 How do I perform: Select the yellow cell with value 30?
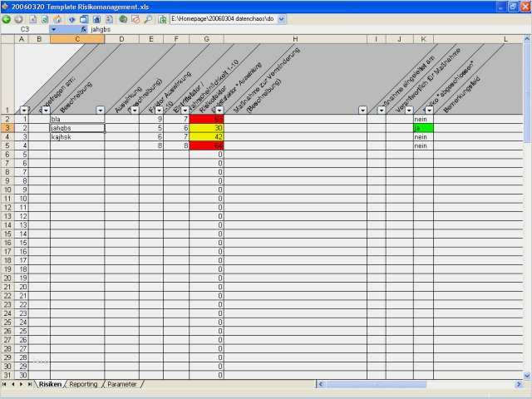(206, 128)
